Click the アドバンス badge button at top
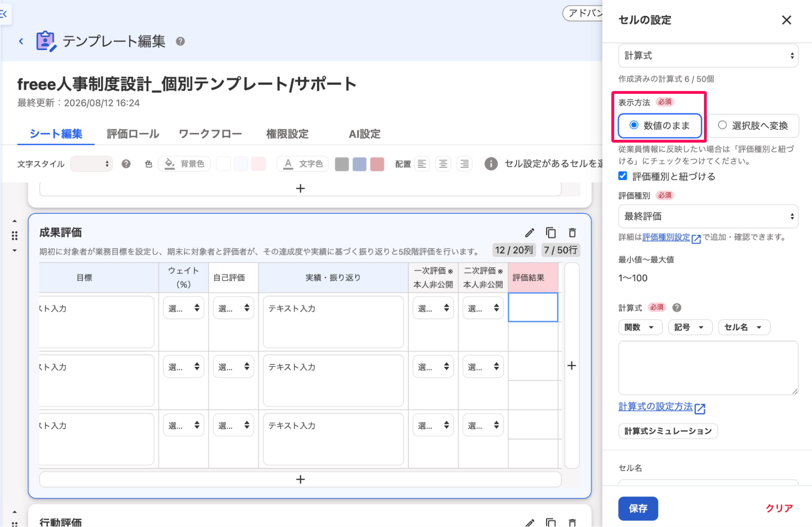Screen dimensions: 812x527 coord(583,13)
